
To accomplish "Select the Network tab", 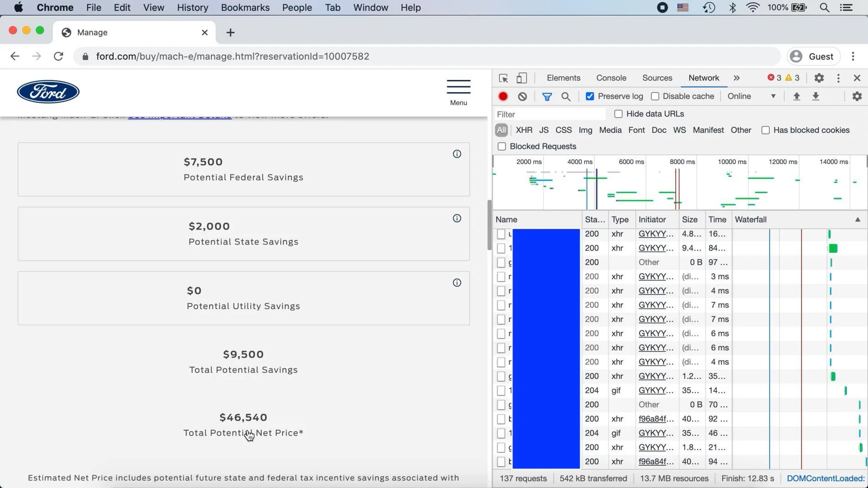I will [704, 78].
